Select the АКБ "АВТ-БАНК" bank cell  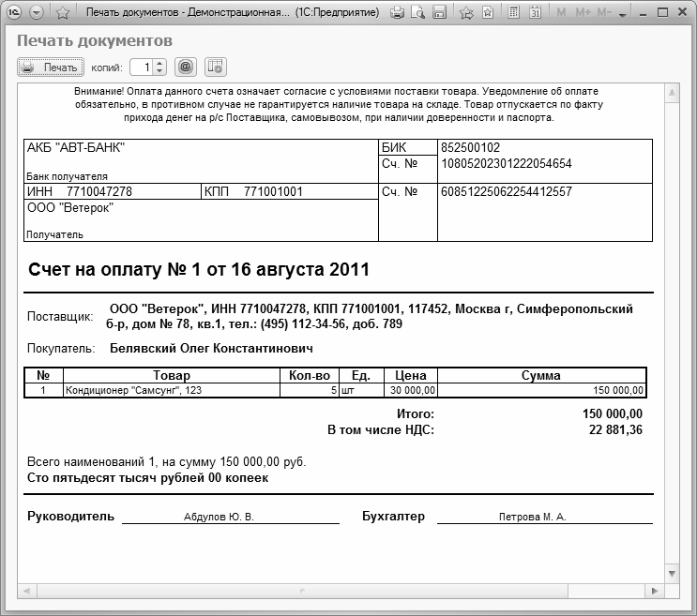pyautogui.click(x=201, y=160)
